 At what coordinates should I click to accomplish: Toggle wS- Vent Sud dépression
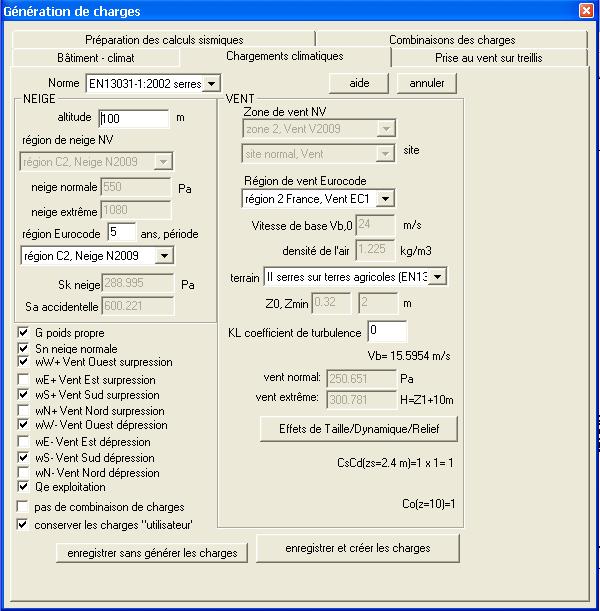23,457
